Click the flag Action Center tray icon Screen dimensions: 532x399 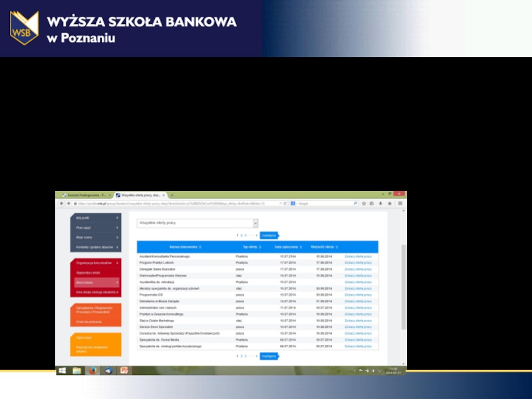pyautogui.click(x=360, y=371)
